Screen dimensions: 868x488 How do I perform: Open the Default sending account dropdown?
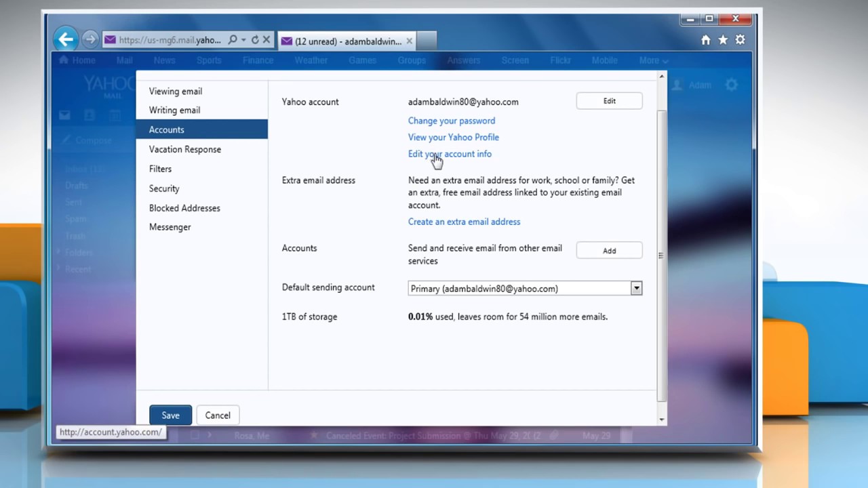(525, 289)
